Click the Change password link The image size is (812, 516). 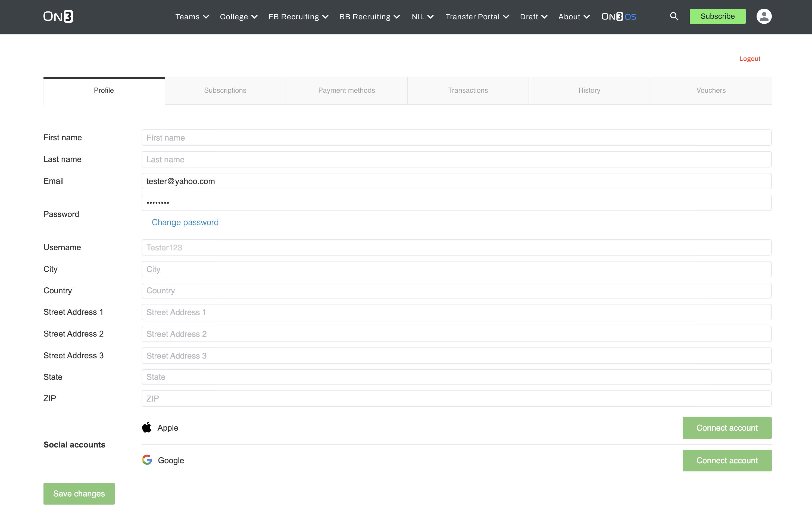pos(185,222)
